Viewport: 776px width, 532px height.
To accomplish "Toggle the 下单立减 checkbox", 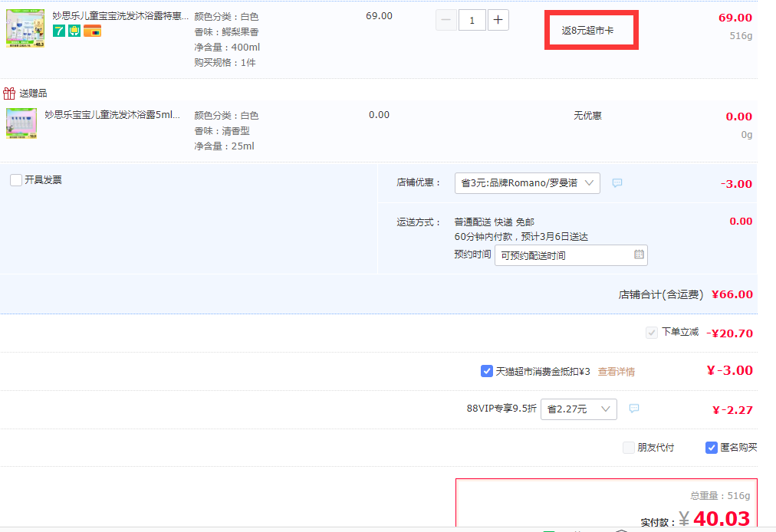I will [651, 333].
